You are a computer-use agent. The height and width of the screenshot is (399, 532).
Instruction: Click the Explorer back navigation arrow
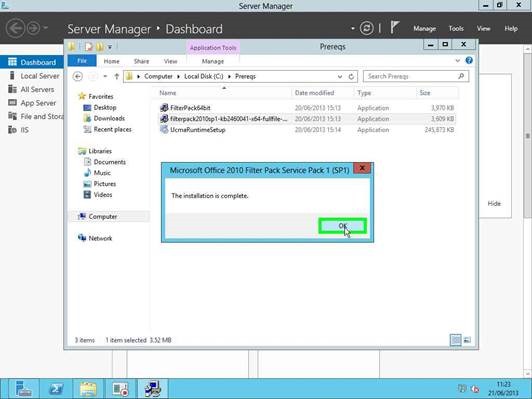[78, 76]
